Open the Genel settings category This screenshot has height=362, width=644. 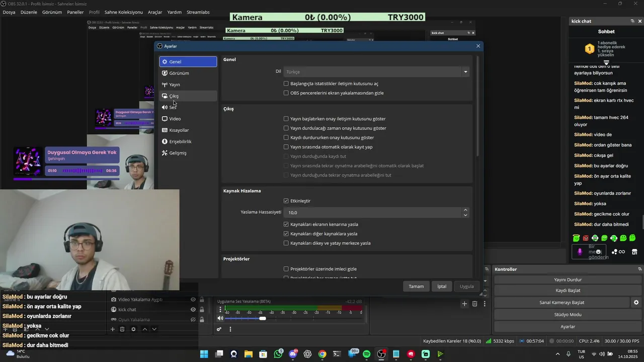(x=188, y=62)
